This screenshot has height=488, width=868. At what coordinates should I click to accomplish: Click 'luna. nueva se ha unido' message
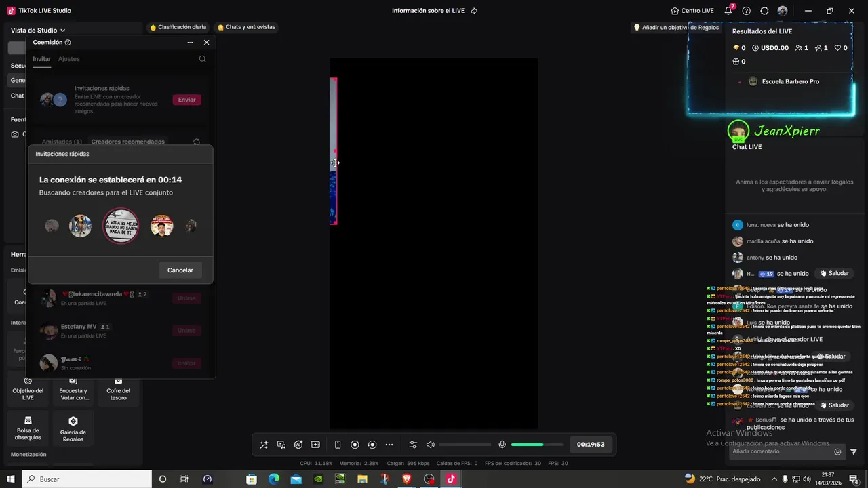pos(770,225)
